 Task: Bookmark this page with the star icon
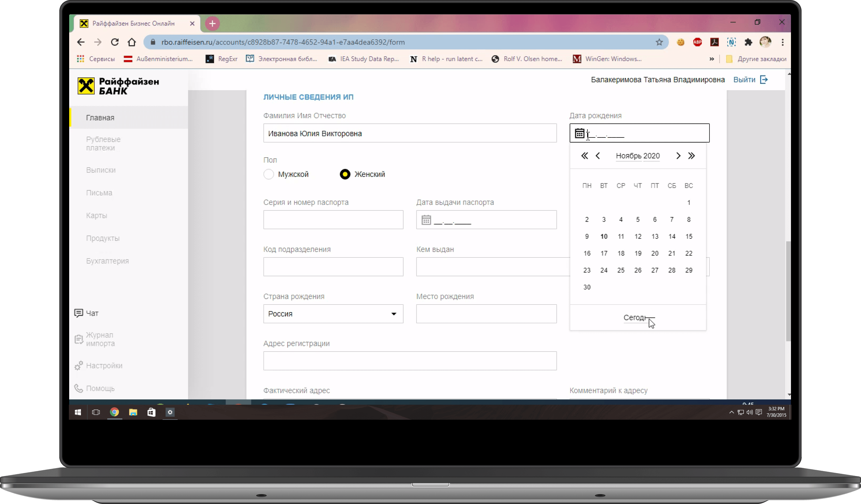pos(659,42)
